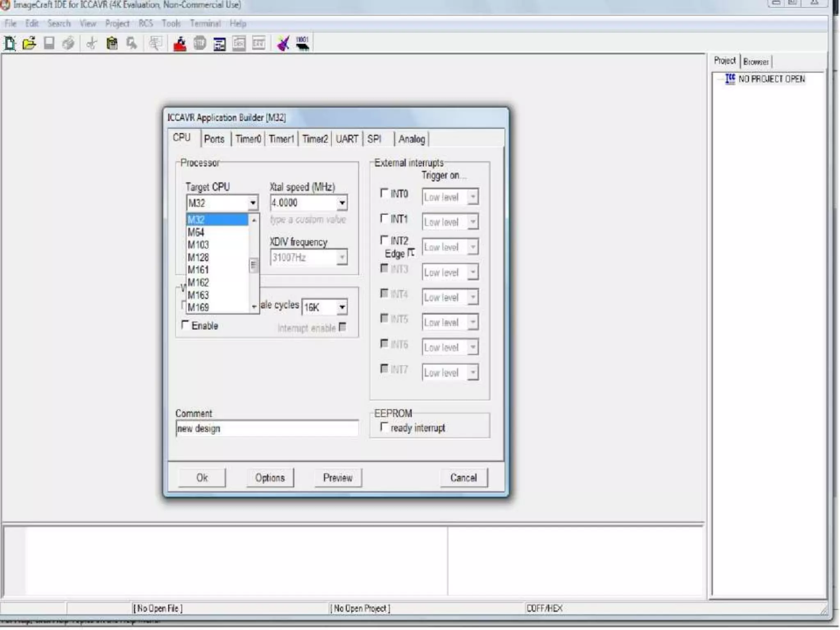Switch to the Timer0 tab
Screen dimensions: 840x630
click(x=248, y=139)
